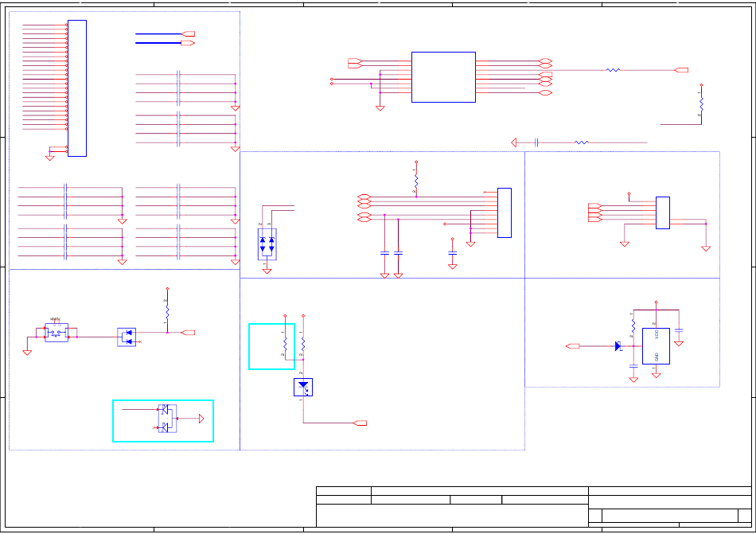Click the ground symbol left of the push-button

28,353
